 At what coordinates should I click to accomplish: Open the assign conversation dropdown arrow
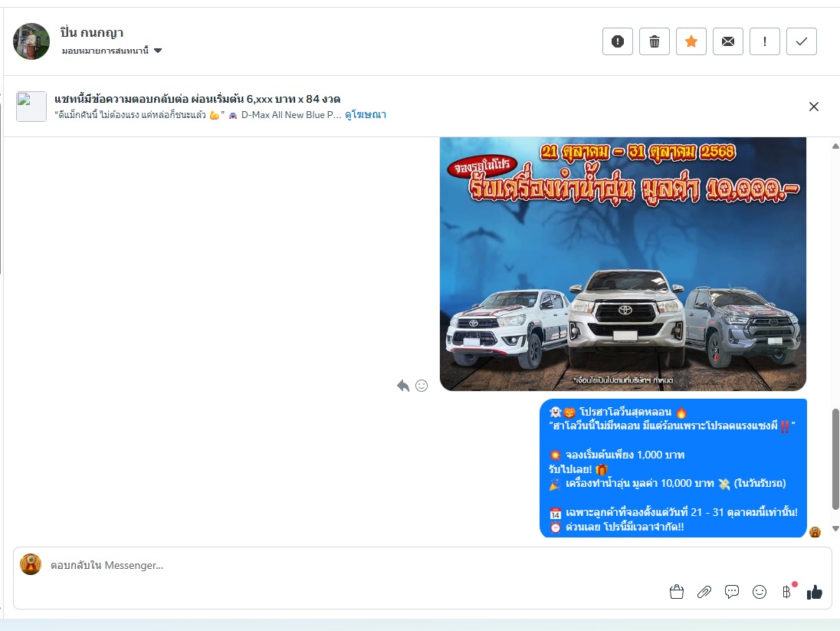[x=158, y=51]
